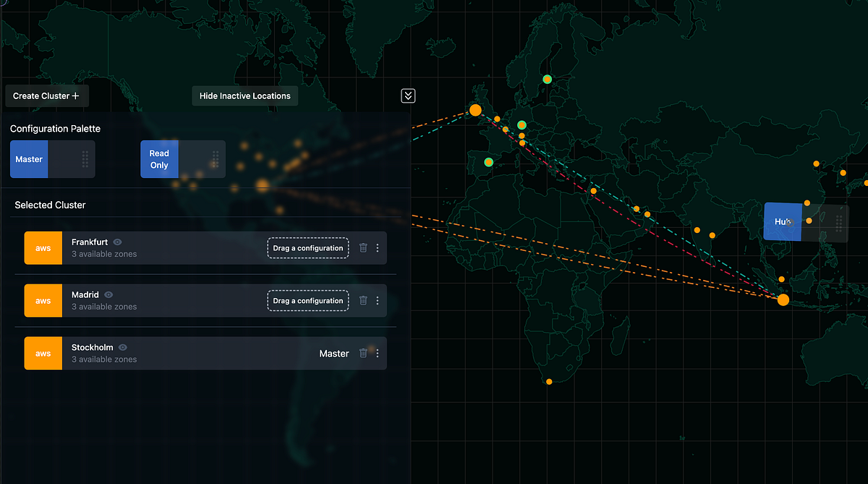Screen dimensions: 868x484
Task: Select the Read Only configuration chip
Action: [183, 159]
